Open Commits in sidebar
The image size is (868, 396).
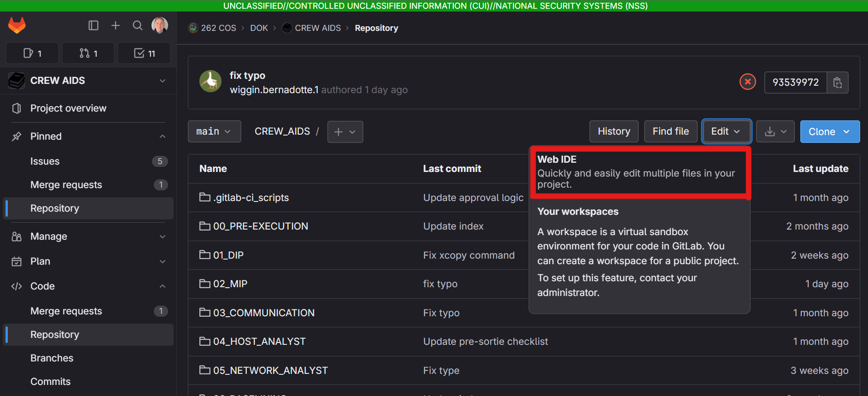point(88,382)
